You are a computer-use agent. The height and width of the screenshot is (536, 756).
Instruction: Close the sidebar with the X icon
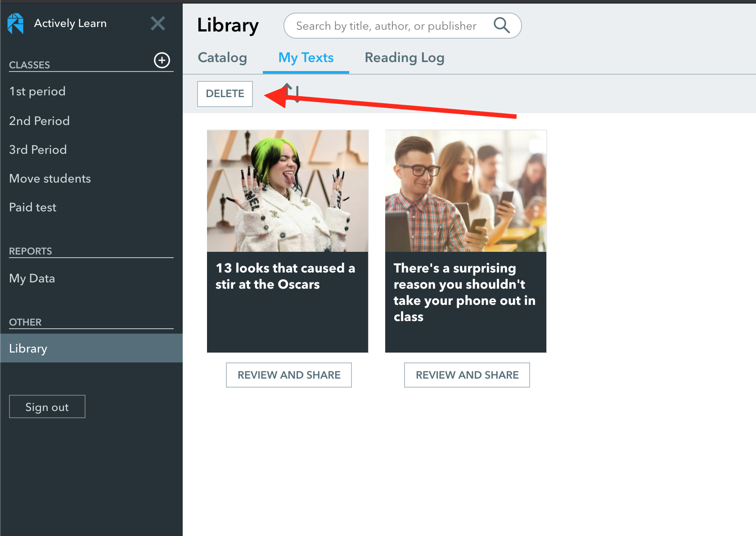(158, 23)
